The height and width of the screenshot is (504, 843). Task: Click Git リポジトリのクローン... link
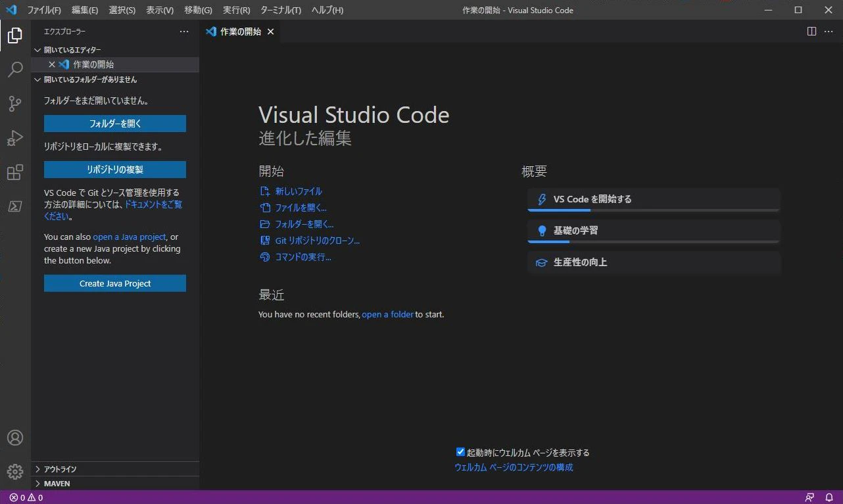(317, 241)
